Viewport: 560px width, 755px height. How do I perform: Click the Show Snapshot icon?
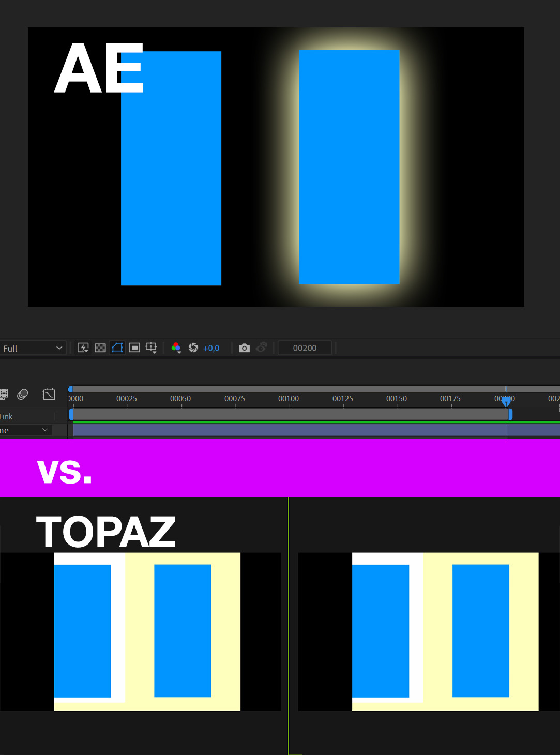click(x=262, y=348)
